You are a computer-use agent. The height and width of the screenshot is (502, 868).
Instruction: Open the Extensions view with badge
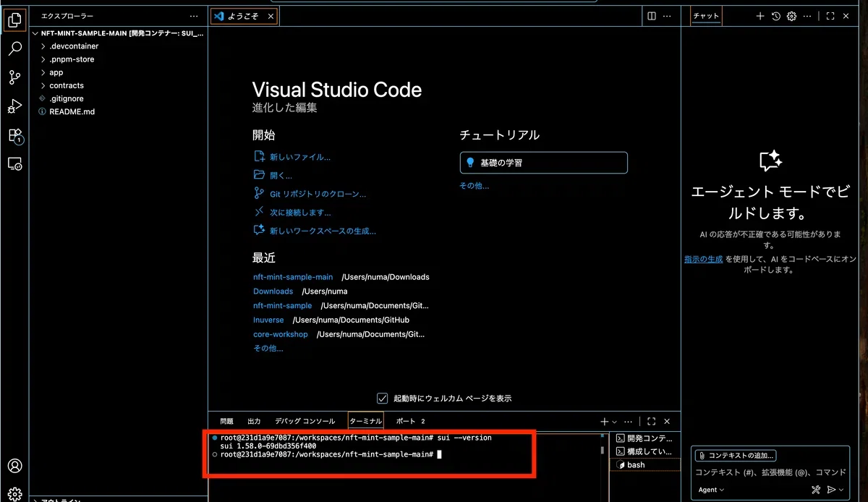pyautogui.click(x=14, y=135)
